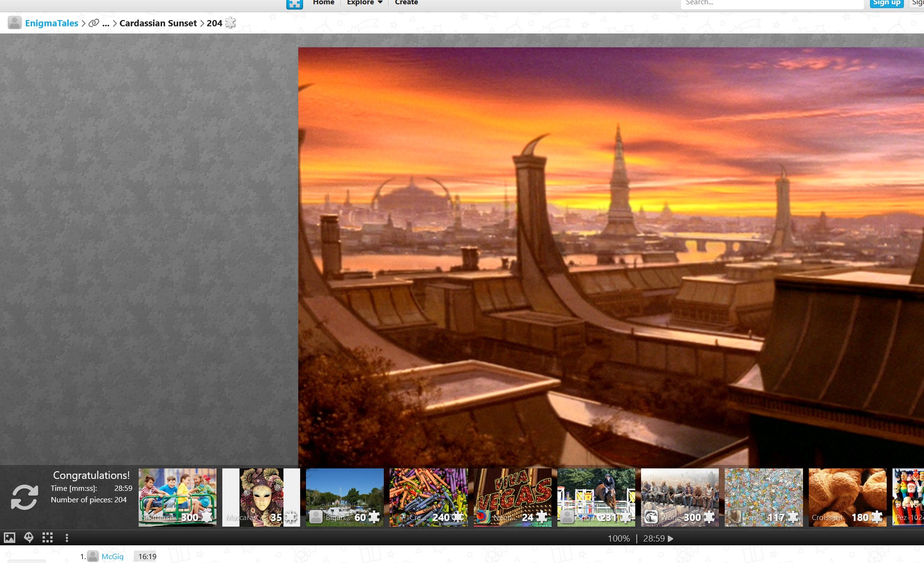Click the breadcrumb ellipsis
The image size is (924, 563).
(106, 23)
